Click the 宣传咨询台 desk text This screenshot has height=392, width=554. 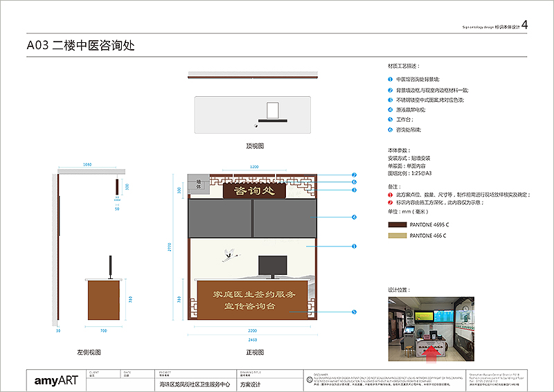[x=250, y=306]
